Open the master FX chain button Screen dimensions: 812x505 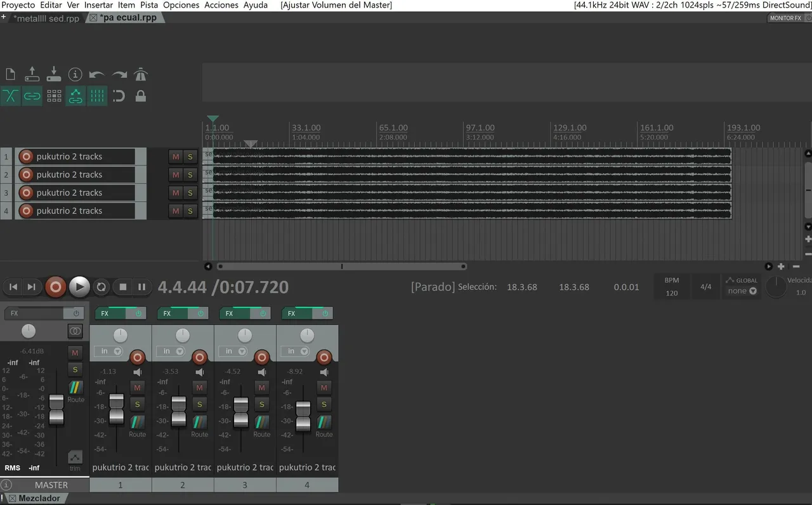[35, 313]
